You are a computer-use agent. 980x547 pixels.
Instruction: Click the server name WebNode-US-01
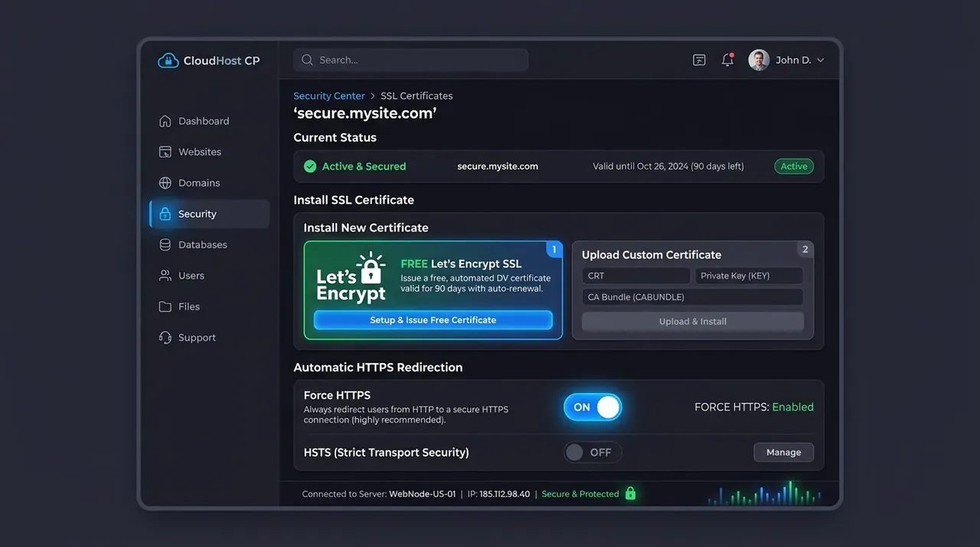click(423, 494)
